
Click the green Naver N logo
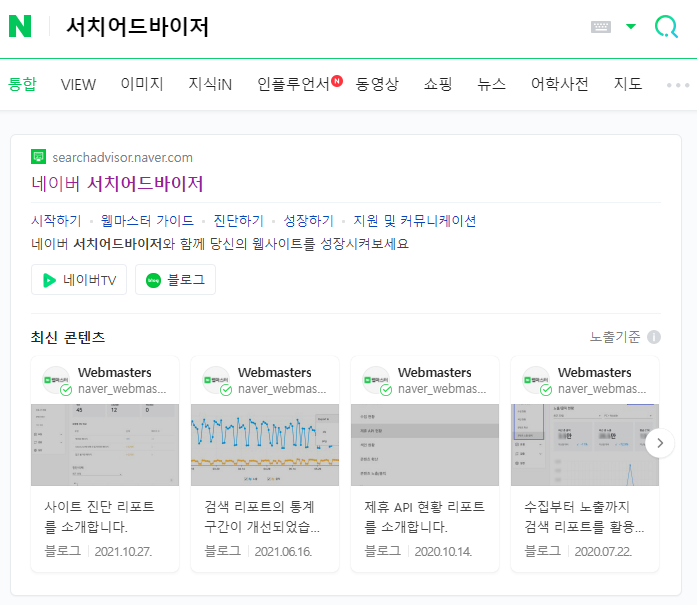click(x=20, y=26)
